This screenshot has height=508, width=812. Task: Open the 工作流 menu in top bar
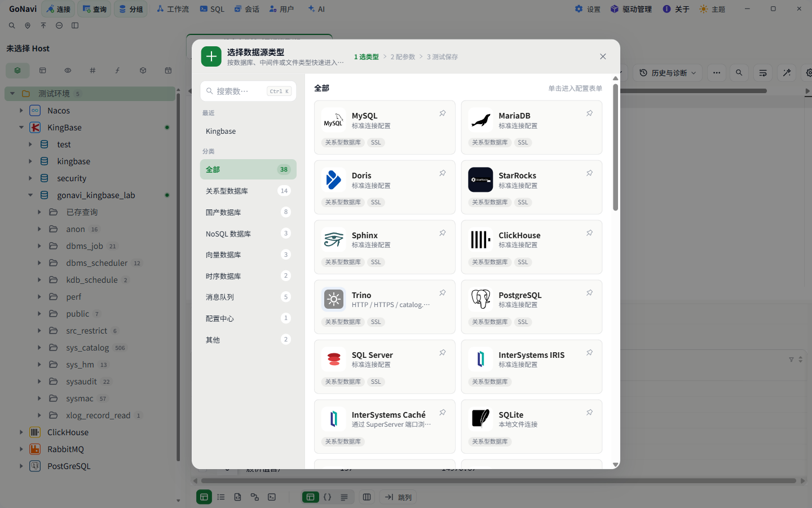173,9
